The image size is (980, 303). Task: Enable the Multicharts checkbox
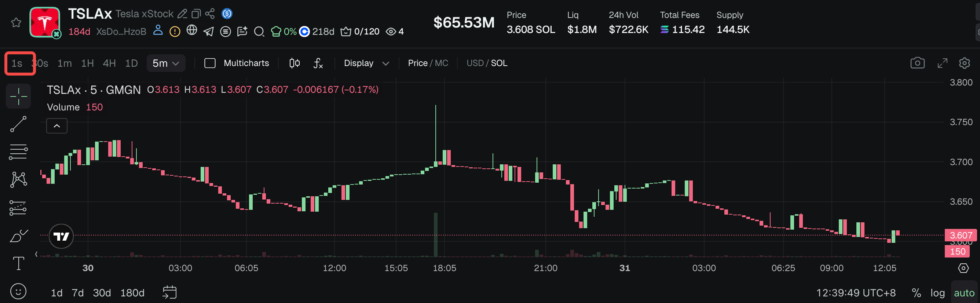210,63
